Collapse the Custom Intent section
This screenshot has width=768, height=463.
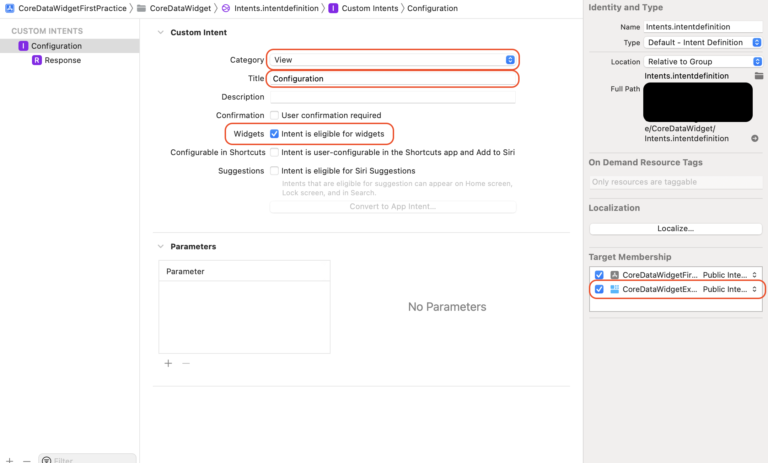160,32
